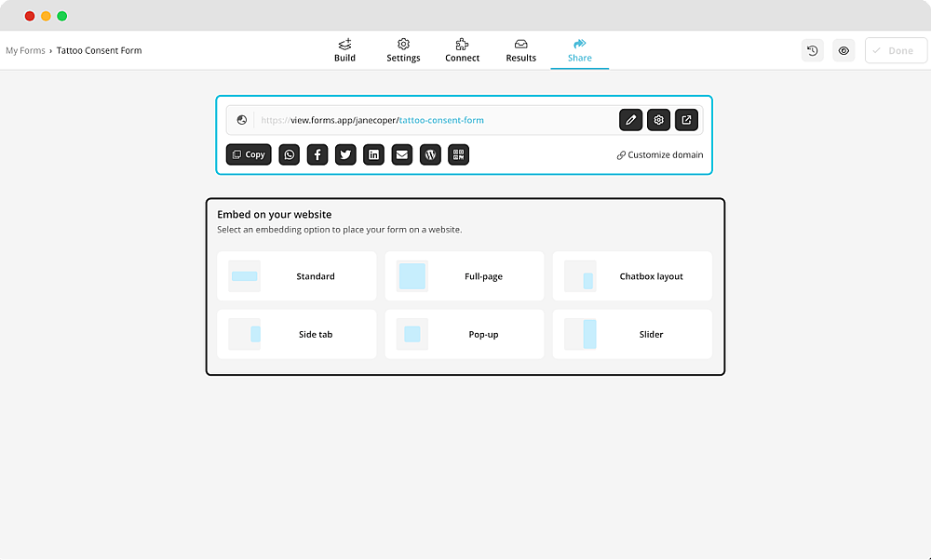
Task: Preview the form with the eye icon
Action: (x=843, y=50)
